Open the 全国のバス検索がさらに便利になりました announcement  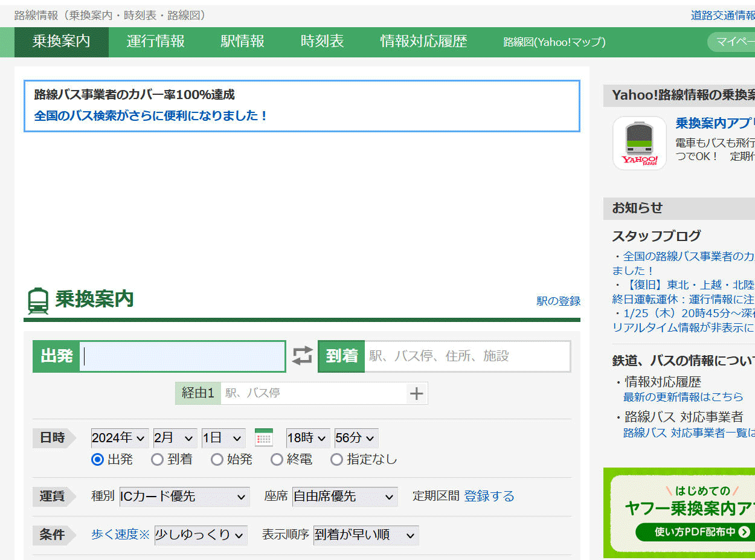tap(151, 115)
